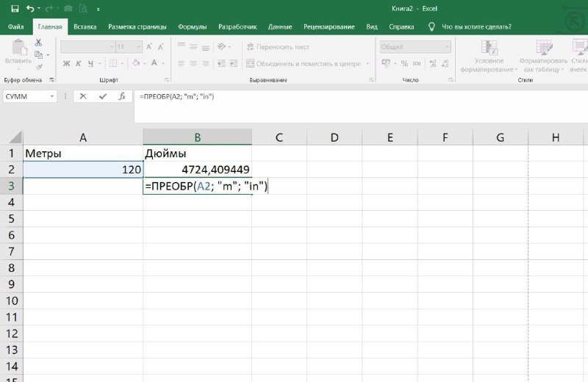Click the Cut scissors icon

click(38, 43)
